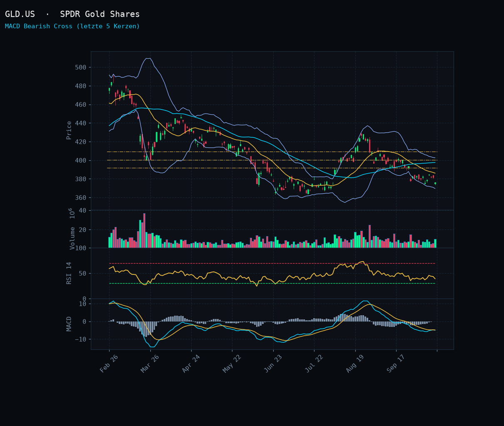Click the Jun 23 date label
This screenshot has height=426, width=504.
[x=273, y=364]
